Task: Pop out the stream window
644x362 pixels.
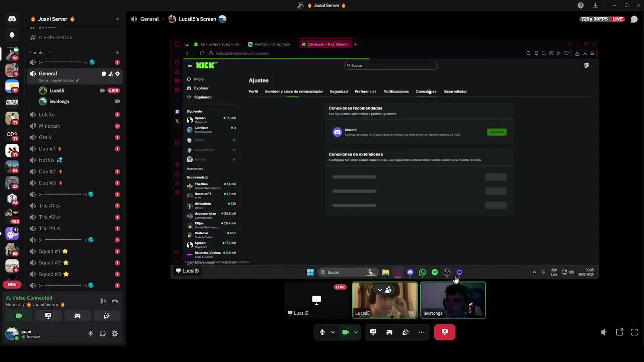Action: click(620, 332)
